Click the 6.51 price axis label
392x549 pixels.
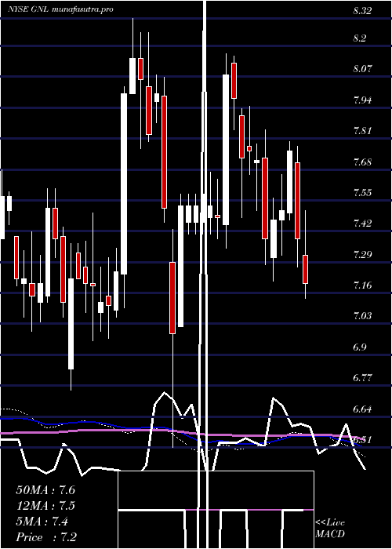362,440
